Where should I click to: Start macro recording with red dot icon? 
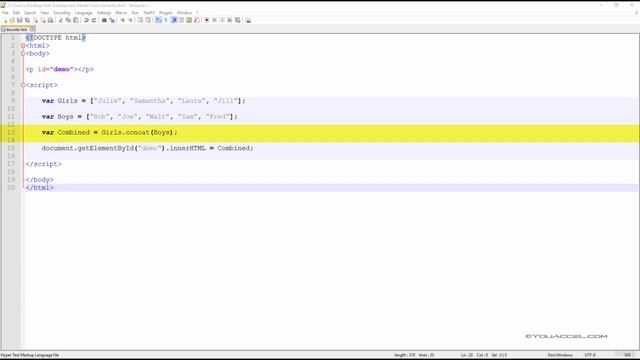point(207,20)
